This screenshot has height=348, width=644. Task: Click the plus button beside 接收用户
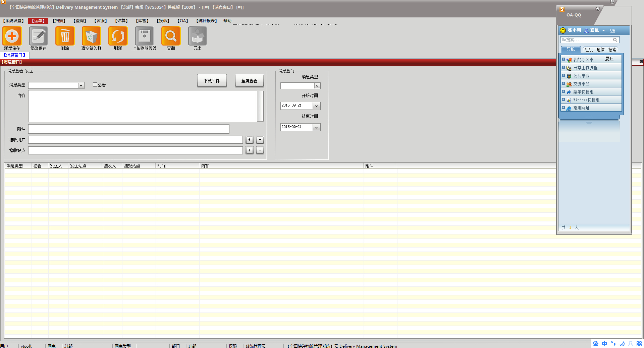click(x=249, y=140)
